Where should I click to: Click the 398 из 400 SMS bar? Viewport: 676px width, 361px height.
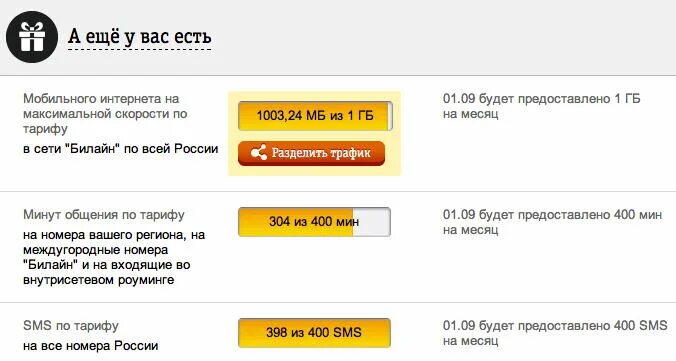tap(314, 333)
